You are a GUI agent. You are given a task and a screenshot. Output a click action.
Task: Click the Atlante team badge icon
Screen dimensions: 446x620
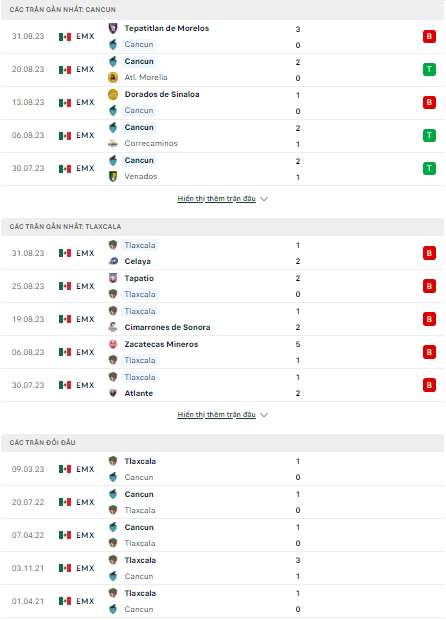coord(113,393)
